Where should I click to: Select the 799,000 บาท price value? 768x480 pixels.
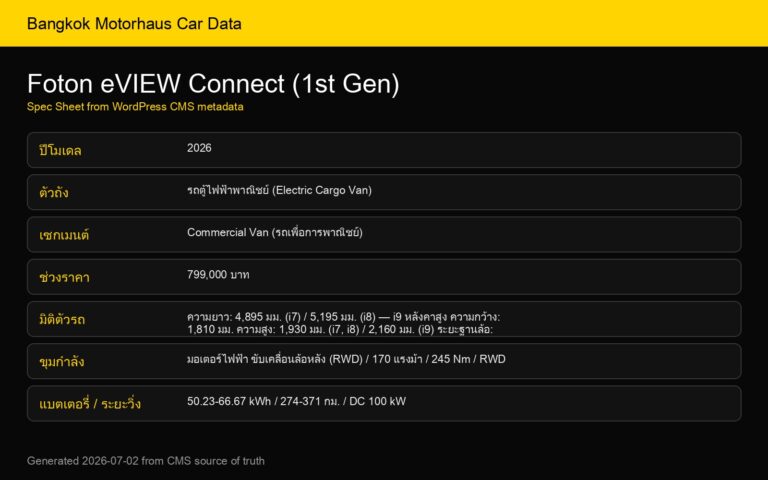(218, 275)
